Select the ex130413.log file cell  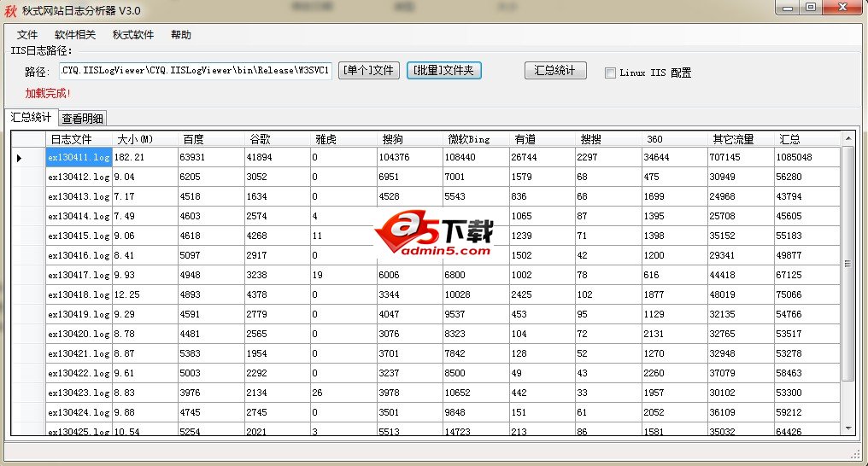79,196
